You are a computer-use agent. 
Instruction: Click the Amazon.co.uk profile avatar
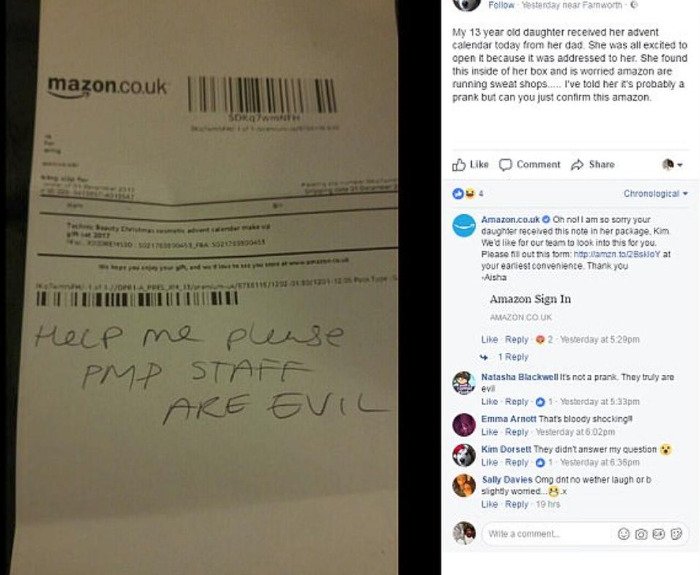click(x=464, y=225)
